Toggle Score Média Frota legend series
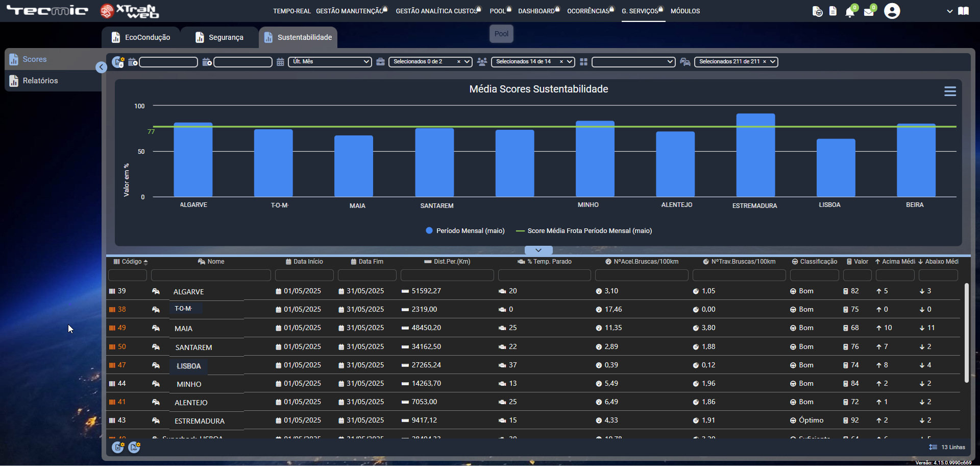This screenshot has width=980, height=466. click(x=584, y=231)
